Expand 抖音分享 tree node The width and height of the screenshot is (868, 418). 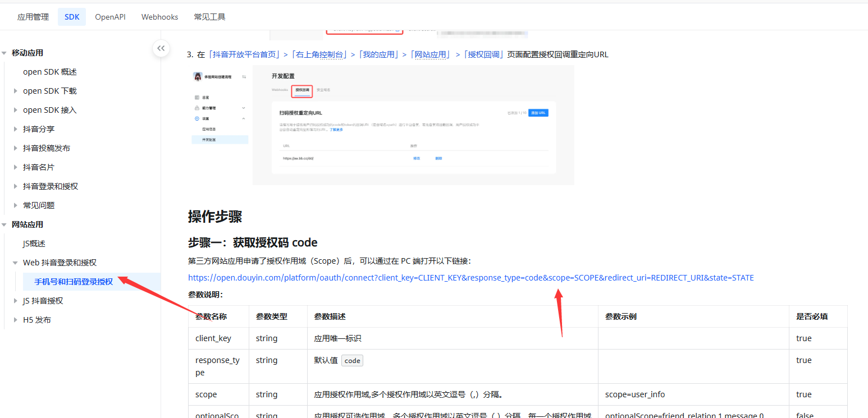[16, 129]
